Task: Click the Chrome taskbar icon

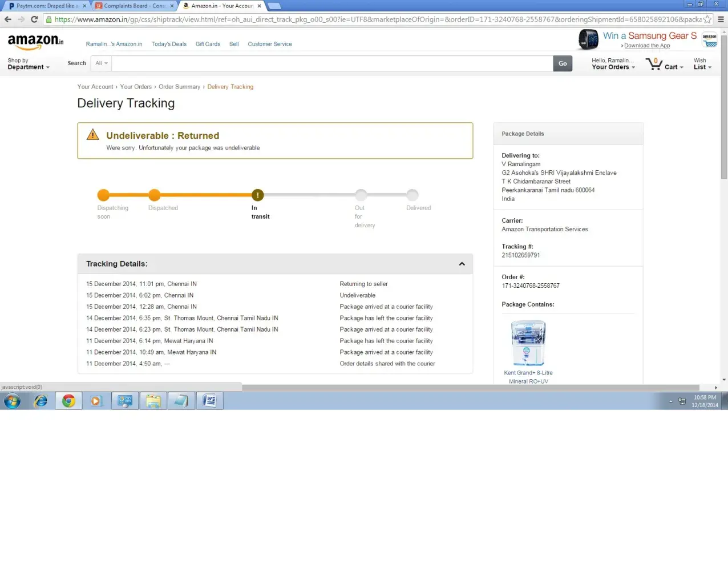Action: pos(68,401)
